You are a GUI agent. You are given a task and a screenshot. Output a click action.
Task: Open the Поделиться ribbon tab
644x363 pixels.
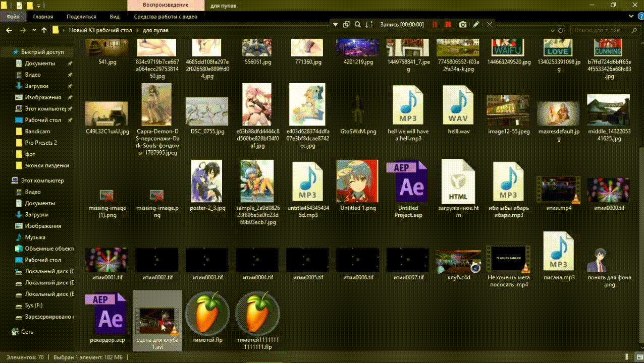(81, 17)
